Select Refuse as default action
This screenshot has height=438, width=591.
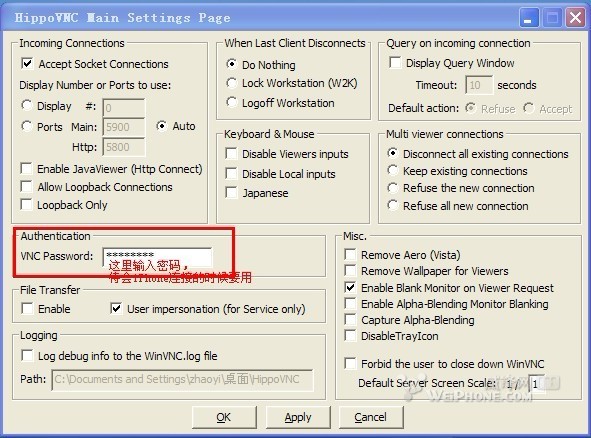pyautogui.click(x=470, y=108)
